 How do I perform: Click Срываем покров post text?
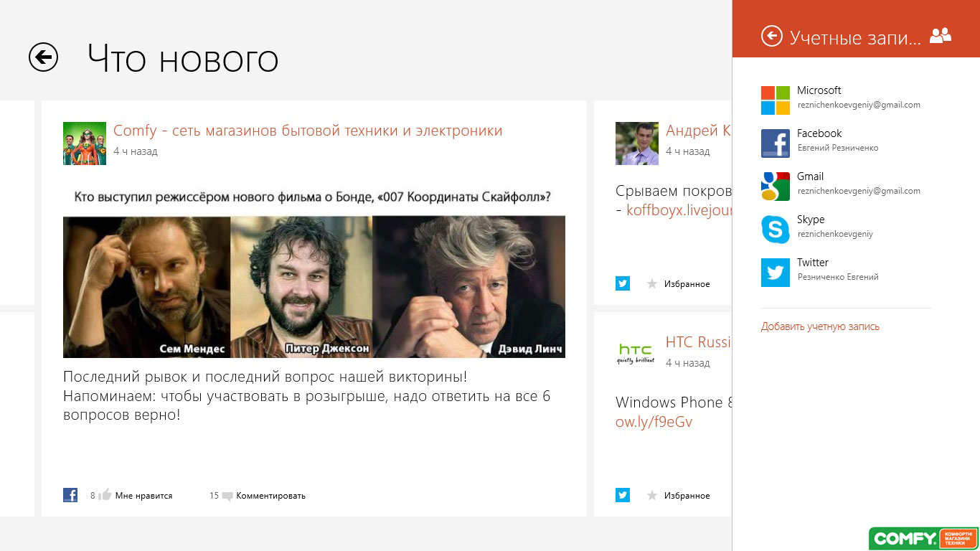point(674,191)
